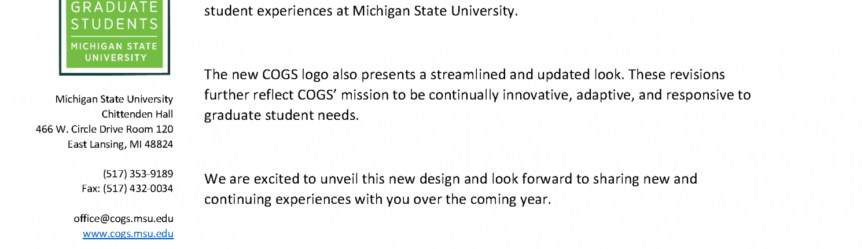The image size is (868, 249).
Task: Click 'Michigan State University' above Chittenden Hall
Action: (x=114, y=99)
